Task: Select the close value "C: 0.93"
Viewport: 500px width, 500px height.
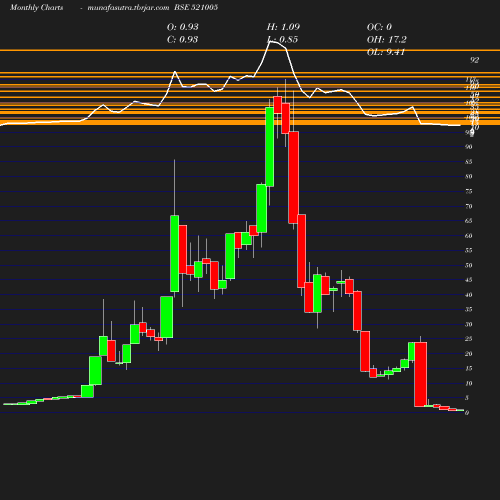Action: point(182,39)
